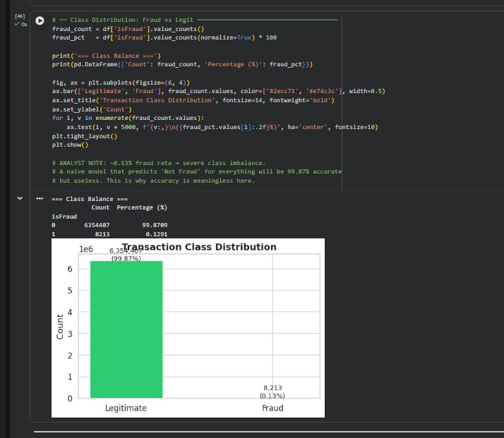The width and height of the screenshot is (504, 438).
Task: Run the Class Distribution code cell
Action: coord(40,20)
